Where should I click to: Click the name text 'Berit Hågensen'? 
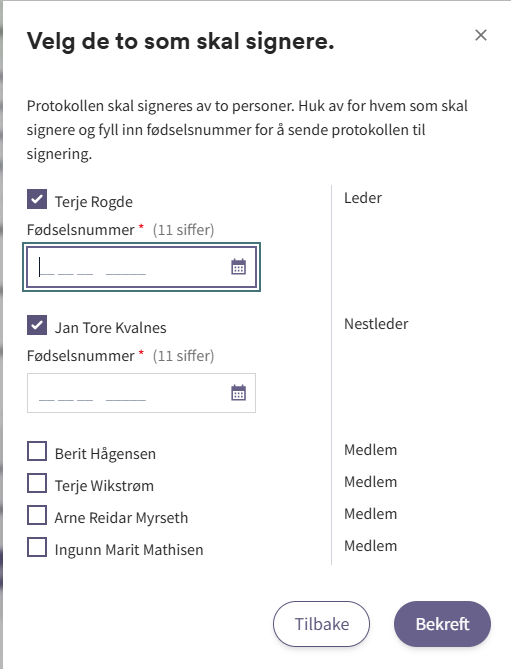(x=105, y=454)
